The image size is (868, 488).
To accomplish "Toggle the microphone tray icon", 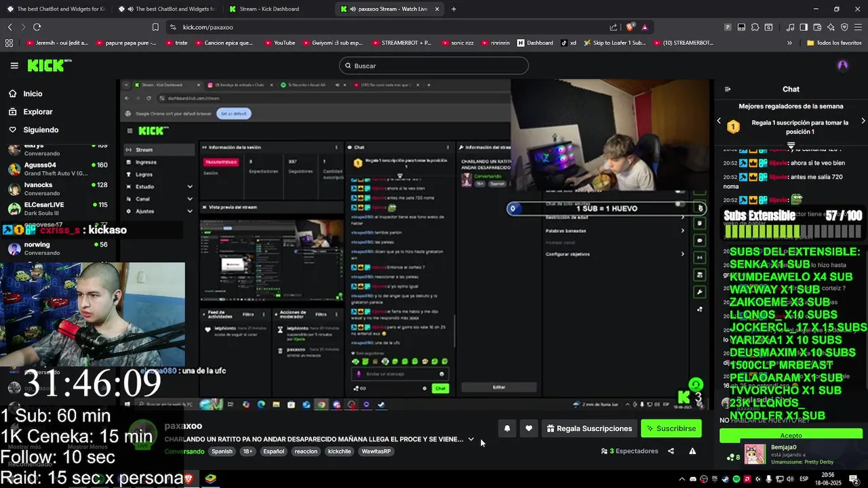I will point(770,479).
